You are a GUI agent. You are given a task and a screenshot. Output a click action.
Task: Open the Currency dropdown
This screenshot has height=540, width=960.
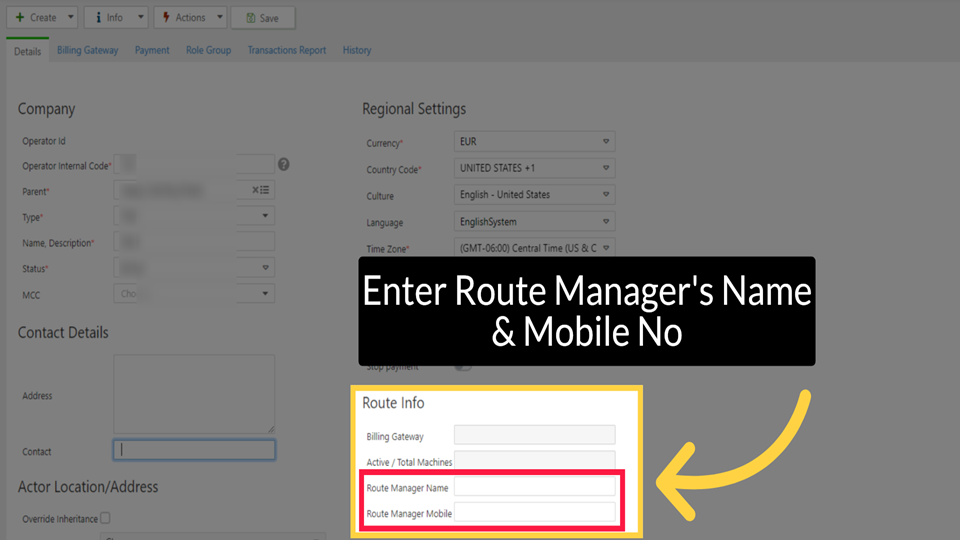point(535,142)
